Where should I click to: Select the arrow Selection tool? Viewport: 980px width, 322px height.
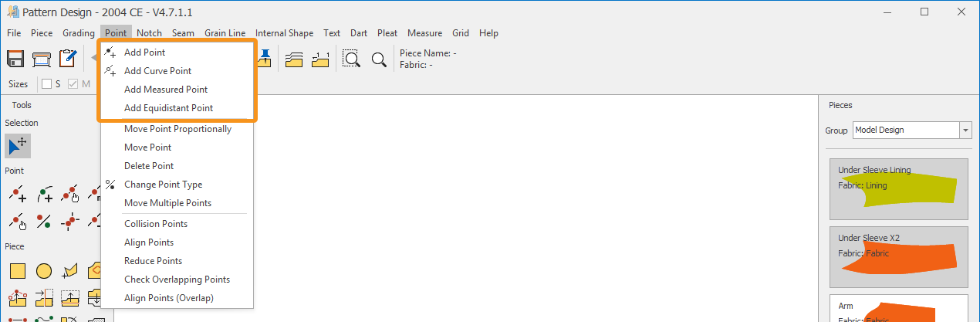coord(17,146)
